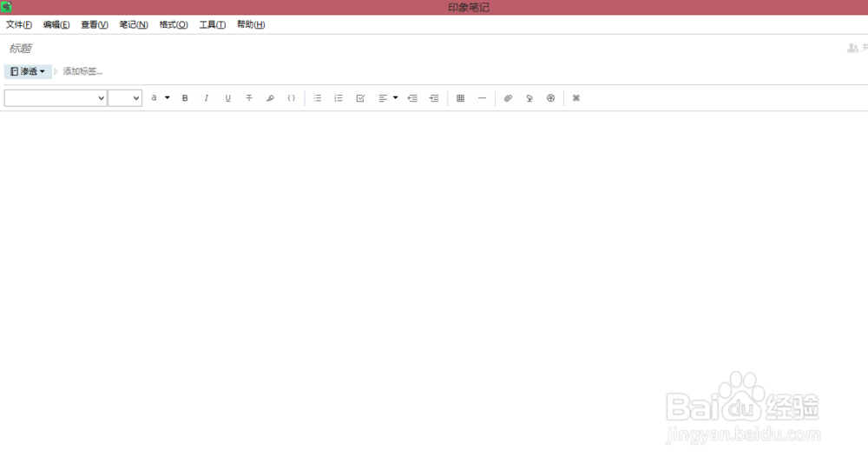This screenshot has width=868, height=464.
Task: Click the 添加标签 tag field
Action: click(x=82, y=71)
